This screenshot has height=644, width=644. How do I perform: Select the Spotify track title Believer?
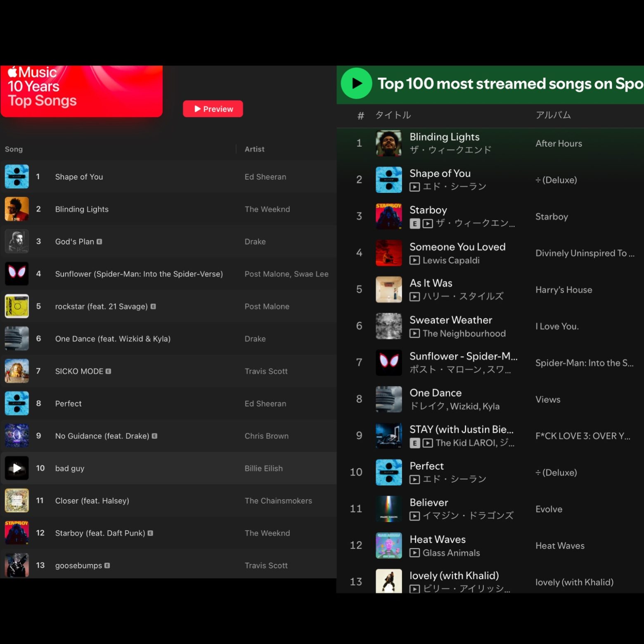(x=429, y=502)
